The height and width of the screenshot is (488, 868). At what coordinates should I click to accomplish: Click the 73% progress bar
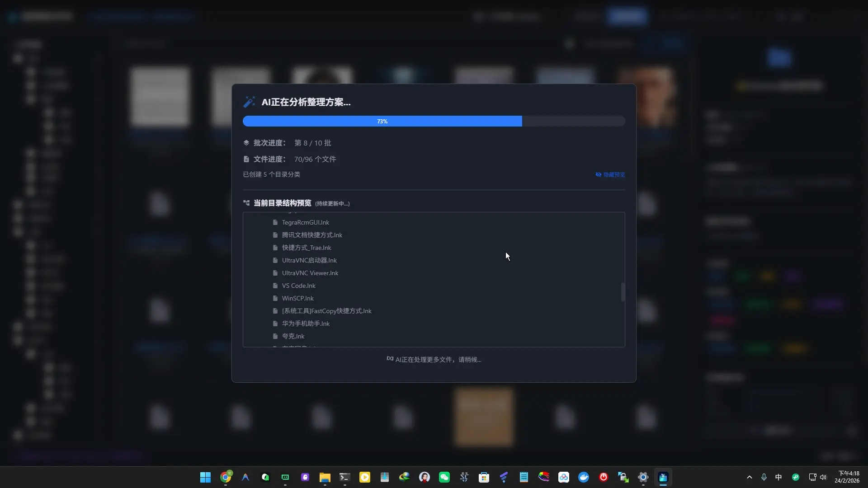[x=382, y=121]
